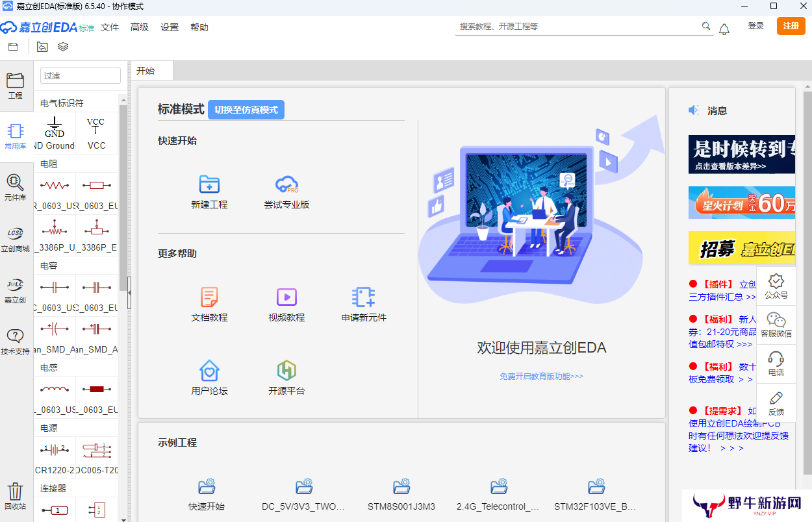Select the 常用库 common library sidebar icon
This screenshot has width=812, height=522.
(15, 136)
